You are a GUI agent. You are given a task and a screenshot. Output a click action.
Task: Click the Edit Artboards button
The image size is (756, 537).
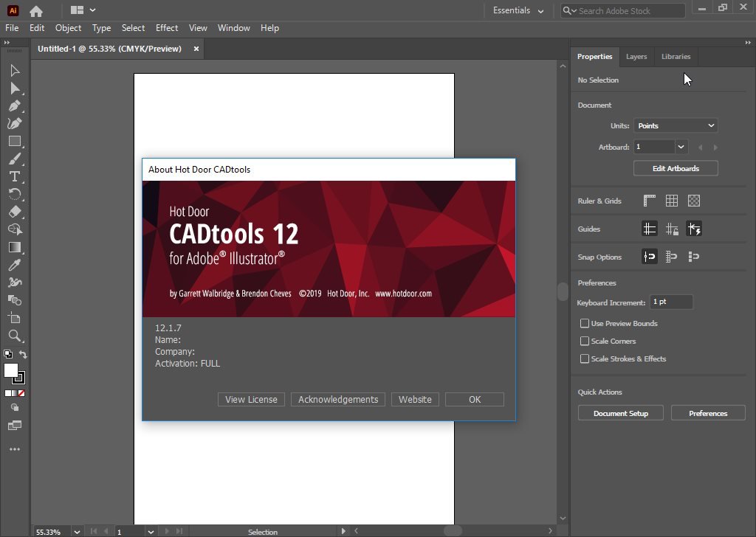(x=676, y=169)
